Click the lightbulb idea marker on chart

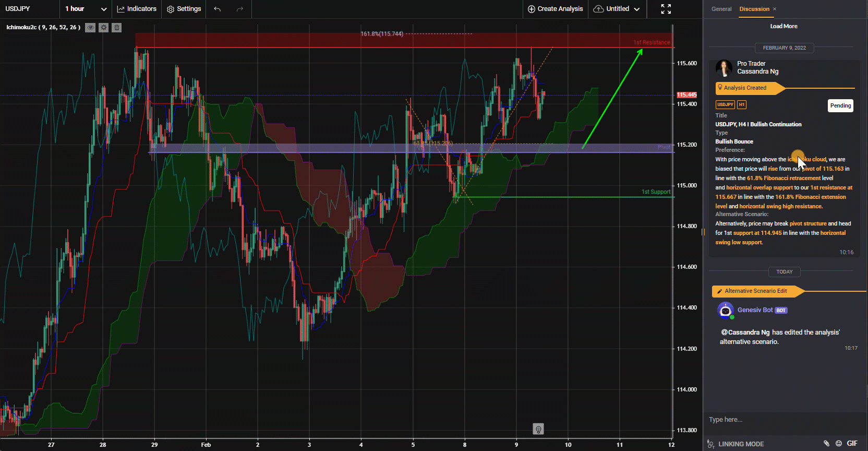point(538,429)
